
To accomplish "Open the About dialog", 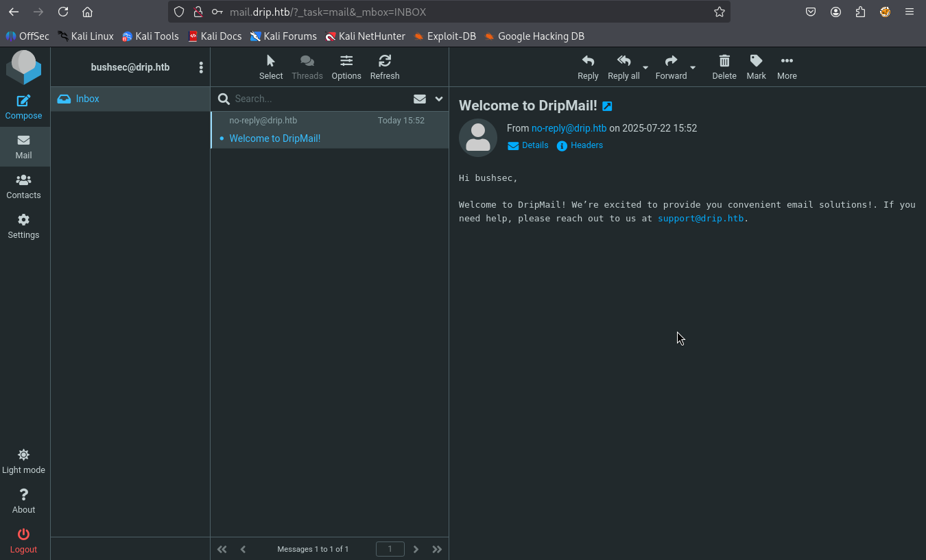I will point(23,501).
